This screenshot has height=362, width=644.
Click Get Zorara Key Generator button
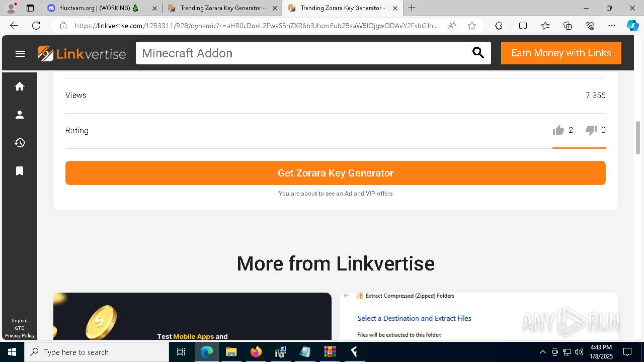point(336,173)
